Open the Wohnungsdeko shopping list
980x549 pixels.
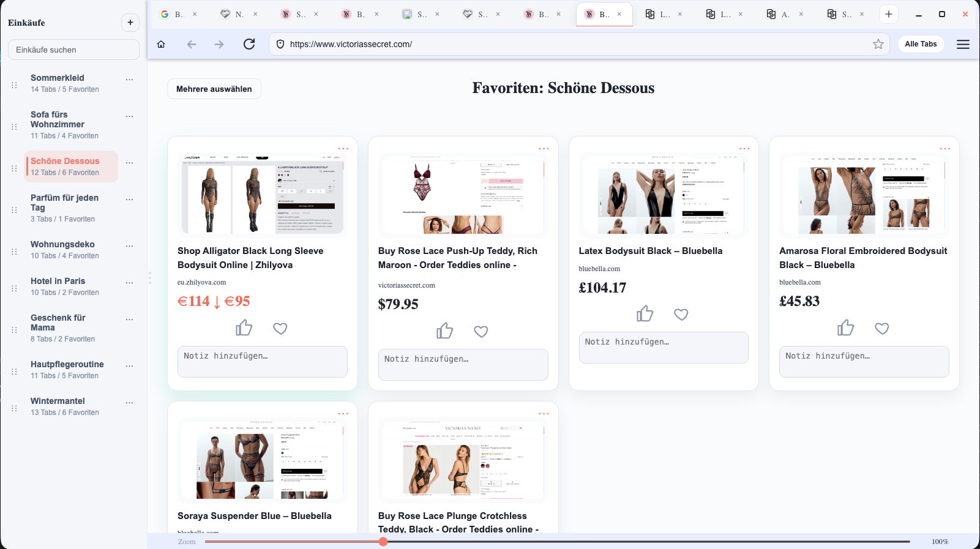pyautogui.click(x=71, y=250)
